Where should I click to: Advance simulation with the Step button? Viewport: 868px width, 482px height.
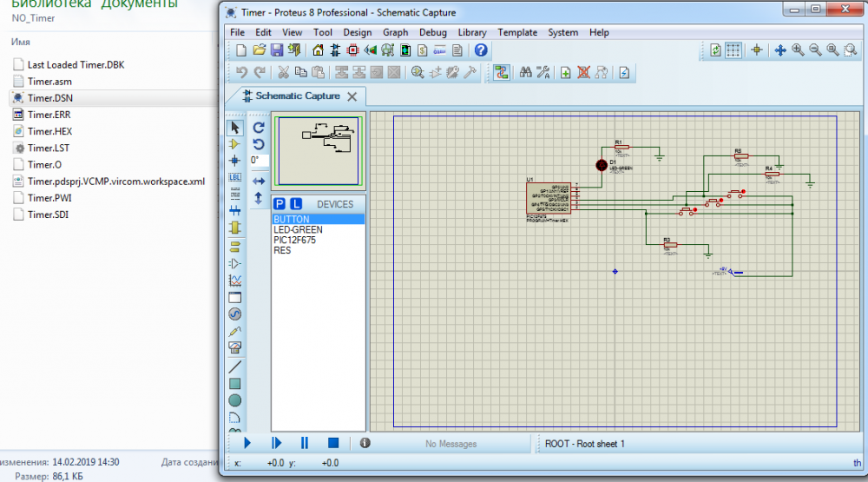click(276, 443)
